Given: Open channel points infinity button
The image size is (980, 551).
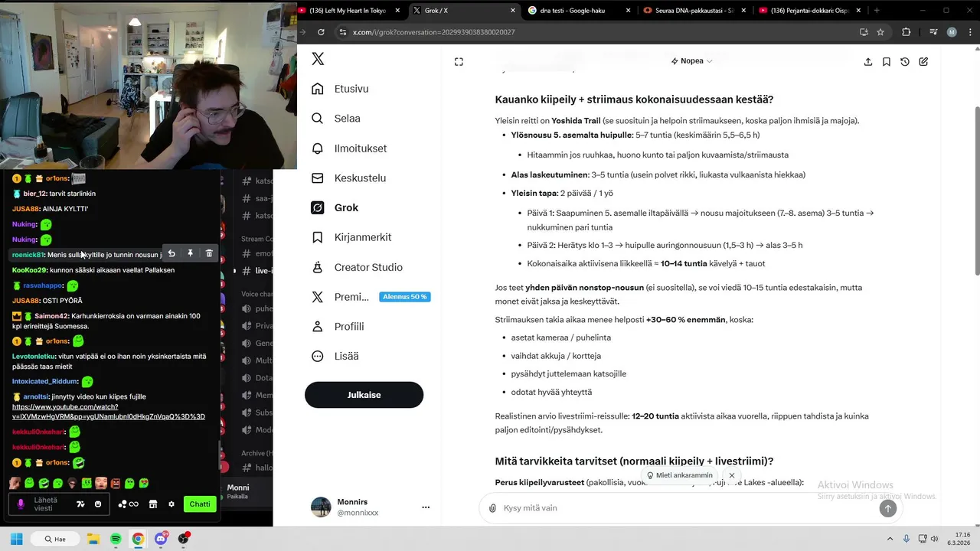Looking at the screenshot, I should (x=128, y=504).
